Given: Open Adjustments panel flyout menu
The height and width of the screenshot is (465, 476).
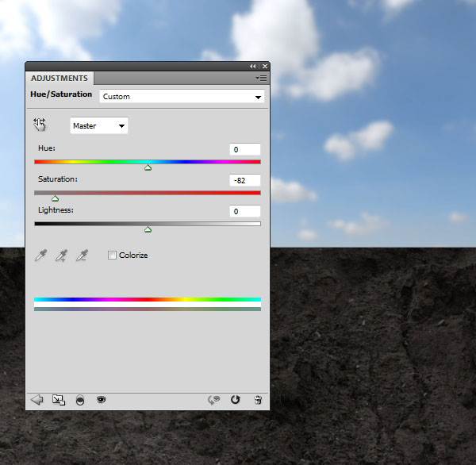Looking at the screenshot, I should [261, 79].
